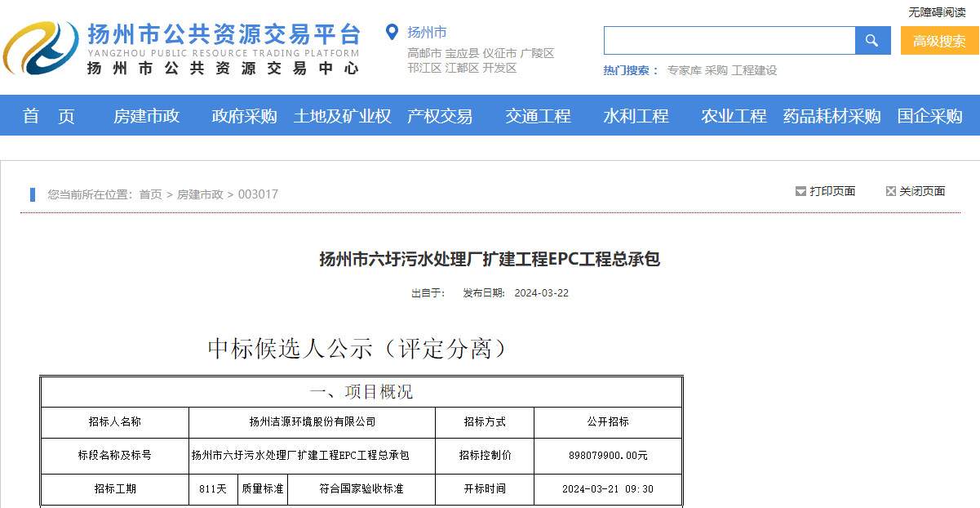Navigate to 产权交易 section
980x508 pixels.
[440, 116]
